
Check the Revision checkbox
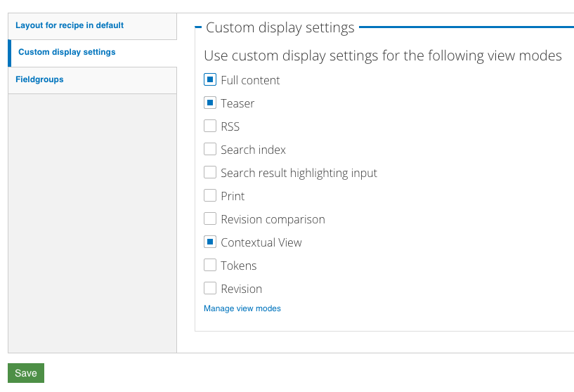click(x=210, y=289)
